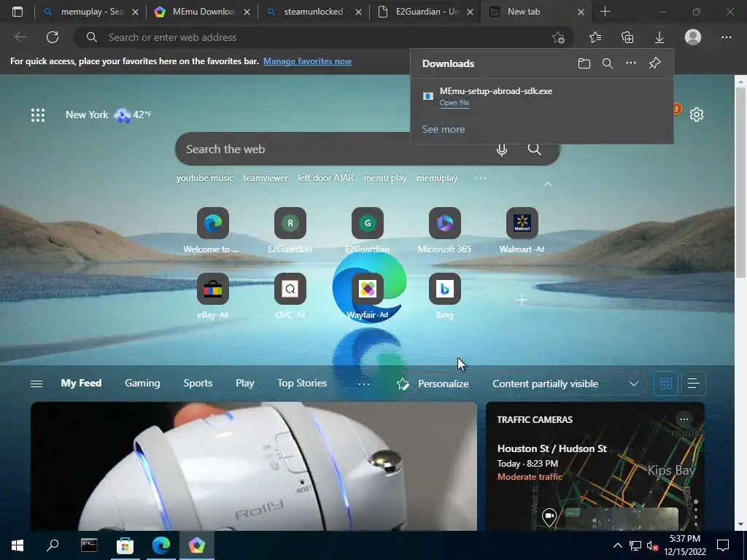The height and width of the screenshot is (560, 747).
Task: Search for teamviewer suggestion
Action: (266, 178)
